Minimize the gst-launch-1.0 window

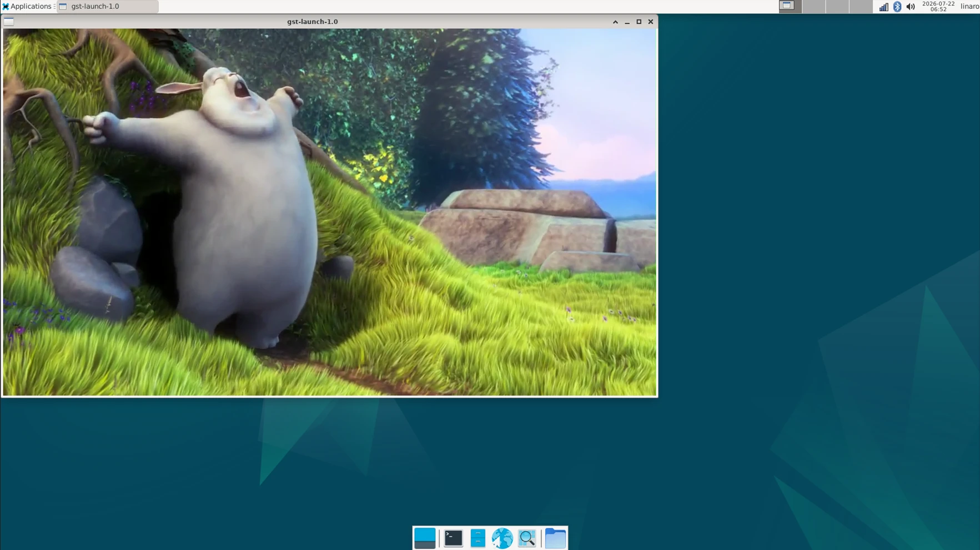(627, 22)
